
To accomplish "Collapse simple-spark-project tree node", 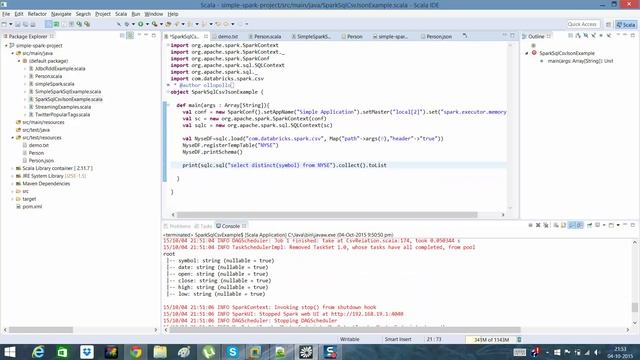I will click(6, 46).
